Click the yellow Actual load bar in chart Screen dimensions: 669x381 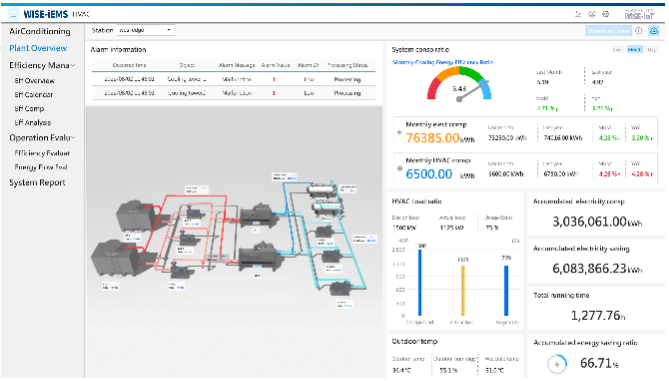click(x=463, y=291)
